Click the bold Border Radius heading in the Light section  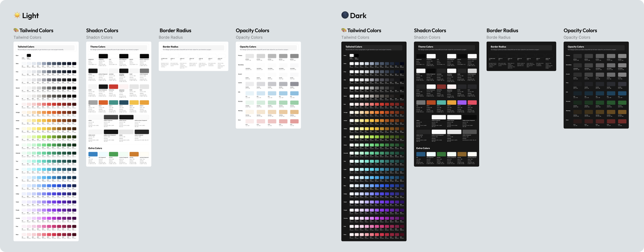pos(175,30)
